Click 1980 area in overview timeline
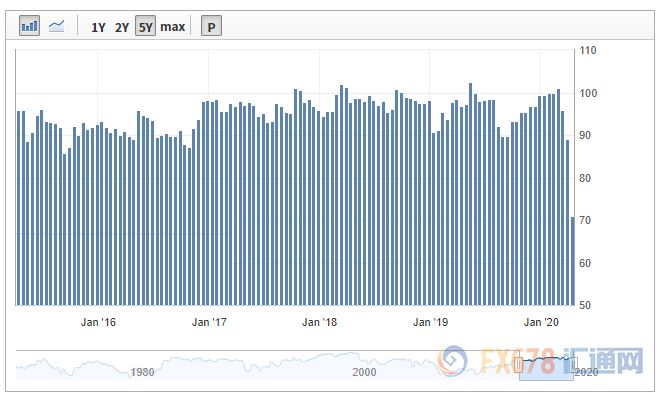 [x=142, y=372]
